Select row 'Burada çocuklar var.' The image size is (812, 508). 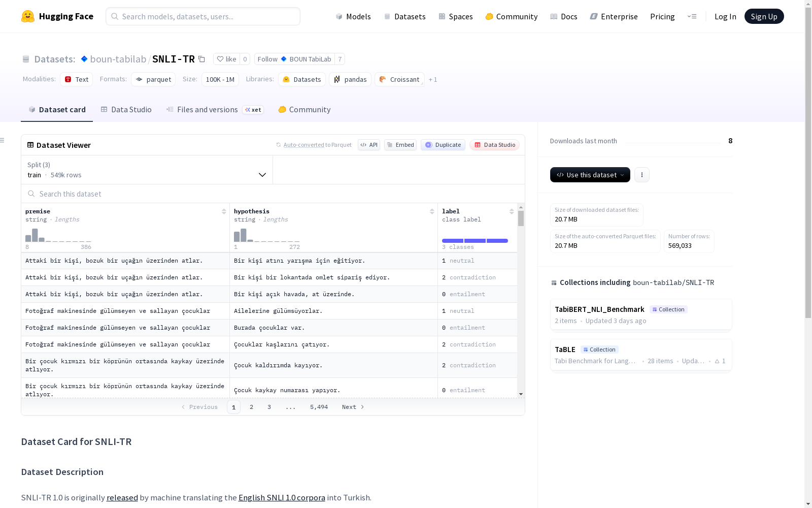point(269,328)
